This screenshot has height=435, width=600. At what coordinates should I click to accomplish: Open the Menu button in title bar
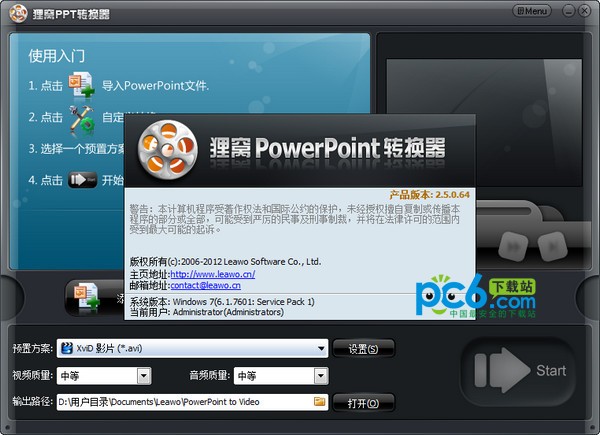click(532, 11)
